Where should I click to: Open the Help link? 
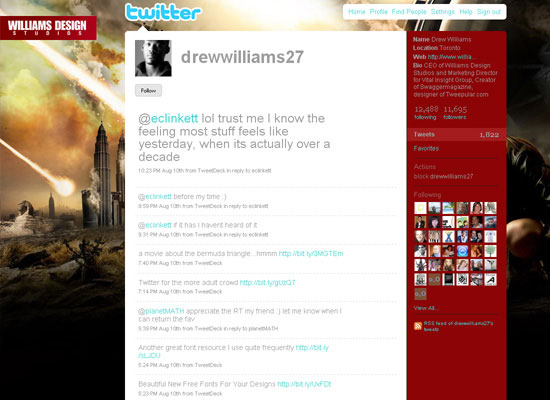(x=466, y=12)
